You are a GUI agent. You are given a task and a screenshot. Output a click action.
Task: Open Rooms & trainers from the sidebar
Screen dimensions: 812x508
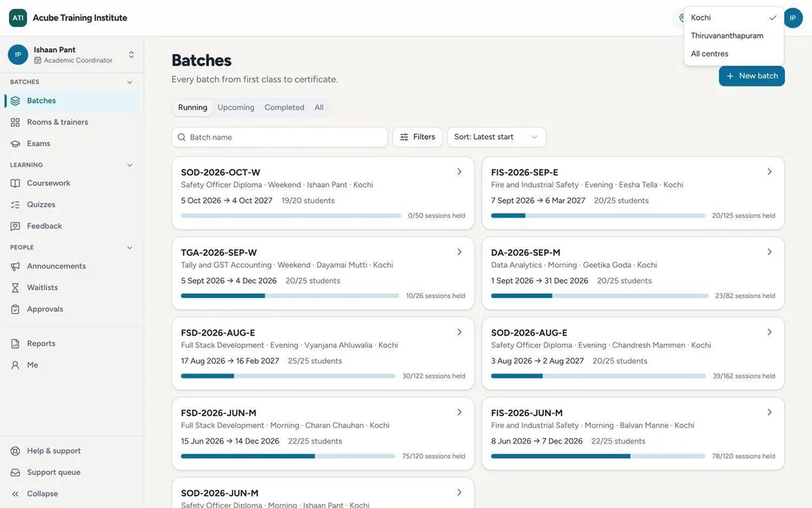[x=71, y=122]
